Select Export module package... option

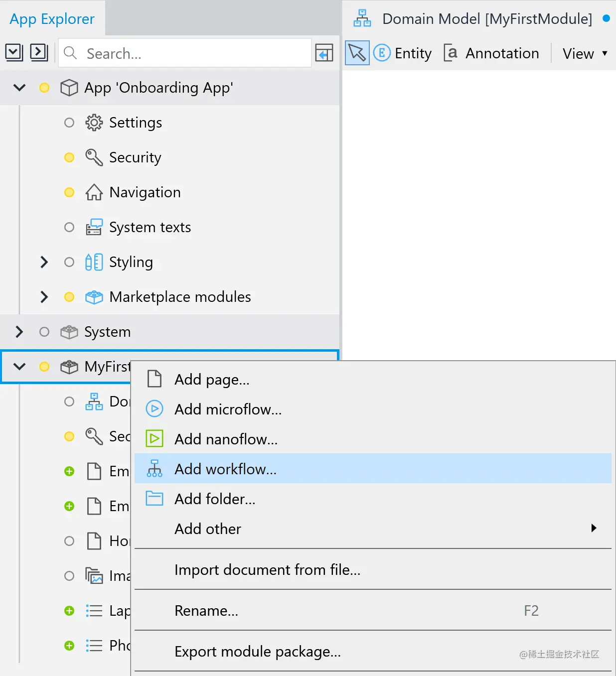click(258, 652)
